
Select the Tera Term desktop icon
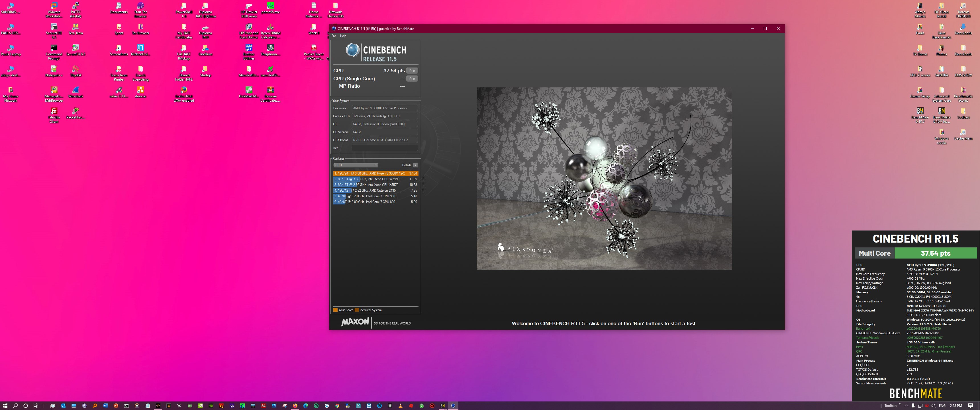76,29
